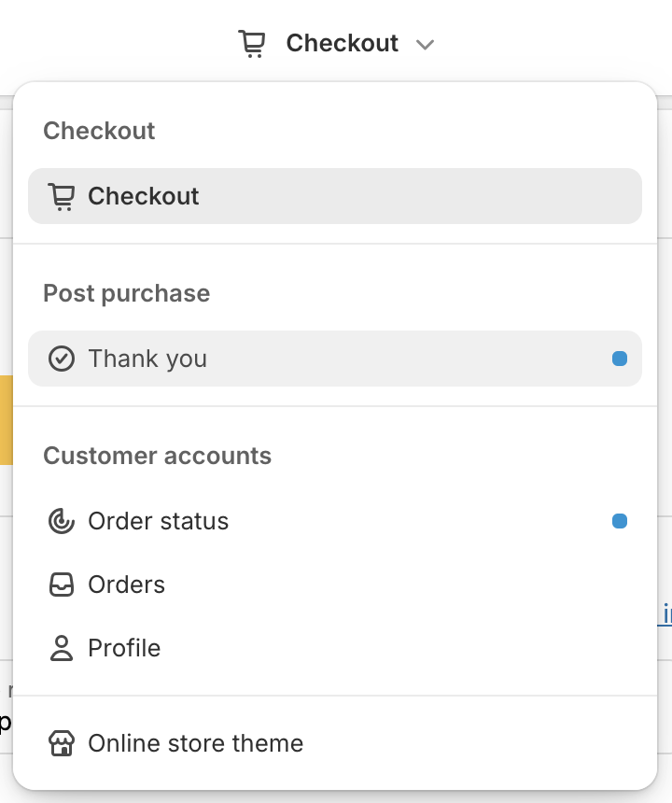Click the check-circle icon beside Thank you
Viewport: 672px width, 803px height.
(x=62, y=359)
